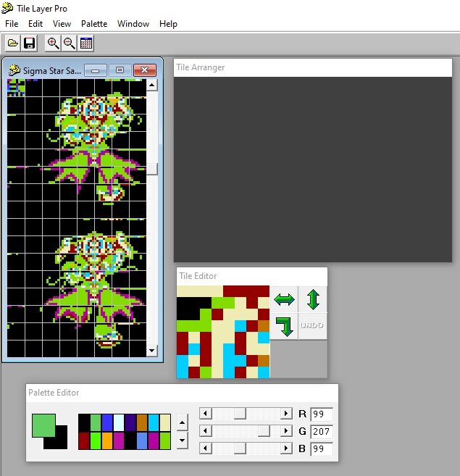The height and width of the screenshot is (476, 460).
Task: Click the B slider left arrow
Action: (206, 448)
